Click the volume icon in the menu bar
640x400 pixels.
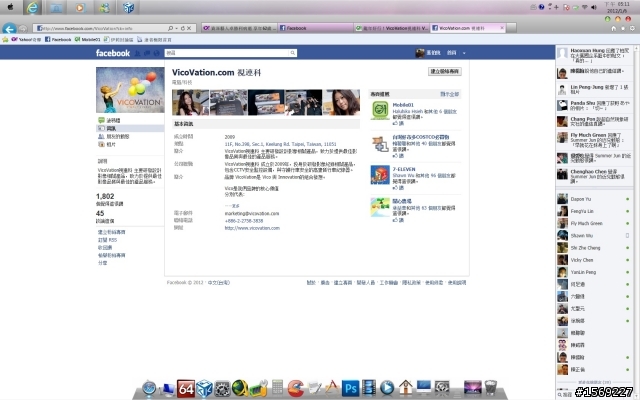tap(594, 7)
